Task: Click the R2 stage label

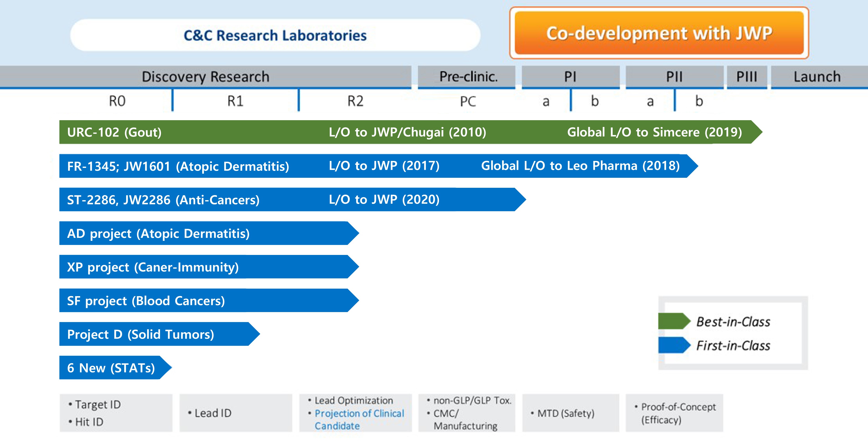Action: tap(355, 101)
